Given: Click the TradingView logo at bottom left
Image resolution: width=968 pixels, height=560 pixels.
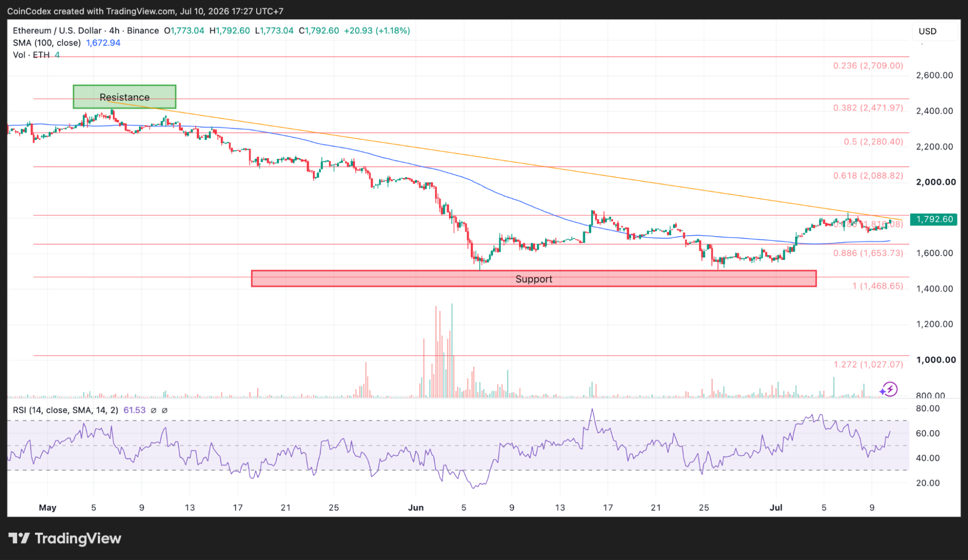Looking at the screenshot, I should point(65,538).
